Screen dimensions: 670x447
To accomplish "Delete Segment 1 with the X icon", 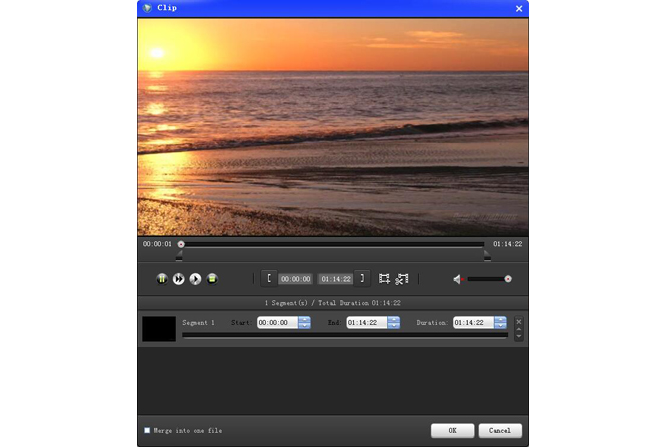I will pyautogui.click(x=519, y=321).
